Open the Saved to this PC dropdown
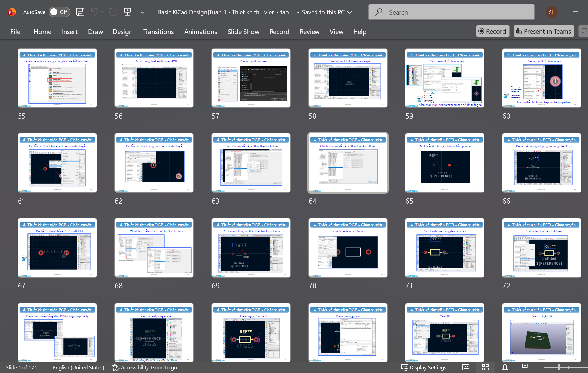Image resolution: width=588 pixels, height=373 pixels. point(349,12)
